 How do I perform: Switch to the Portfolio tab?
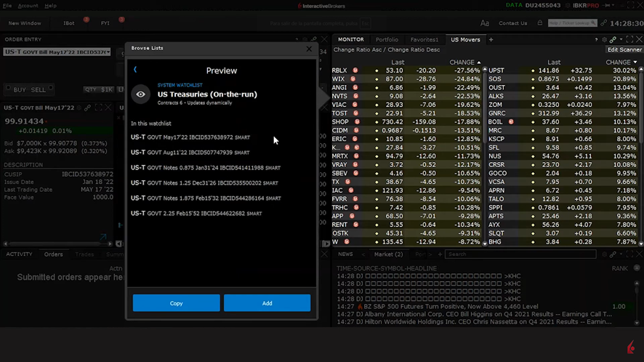[x=387, y=39]
